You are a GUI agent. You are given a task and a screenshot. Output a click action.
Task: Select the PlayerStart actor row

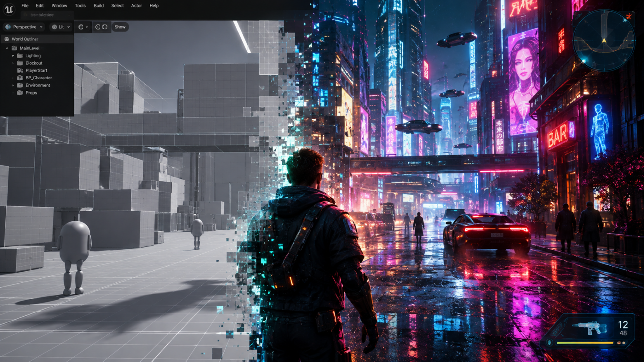(x=37, y=71)
